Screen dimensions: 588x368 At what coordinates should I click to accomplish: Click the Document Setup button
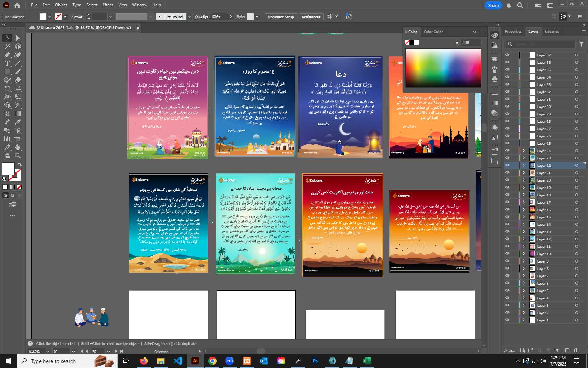[281, 17]
